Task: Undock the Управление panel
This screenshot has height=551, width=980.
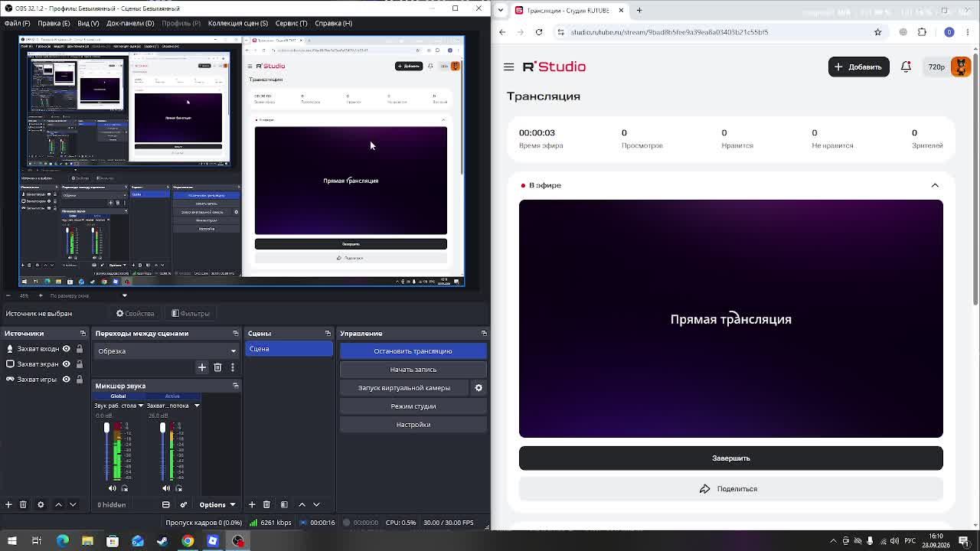Action: pos(484,334)
